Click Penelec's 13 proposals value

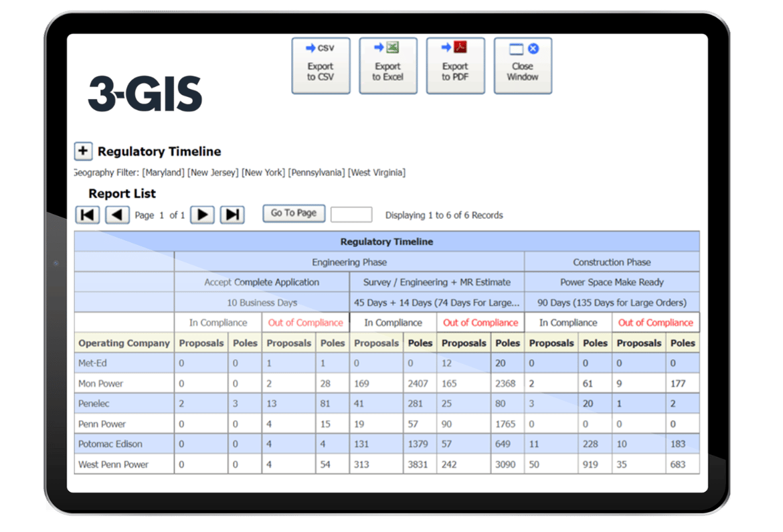pos(271,404)
